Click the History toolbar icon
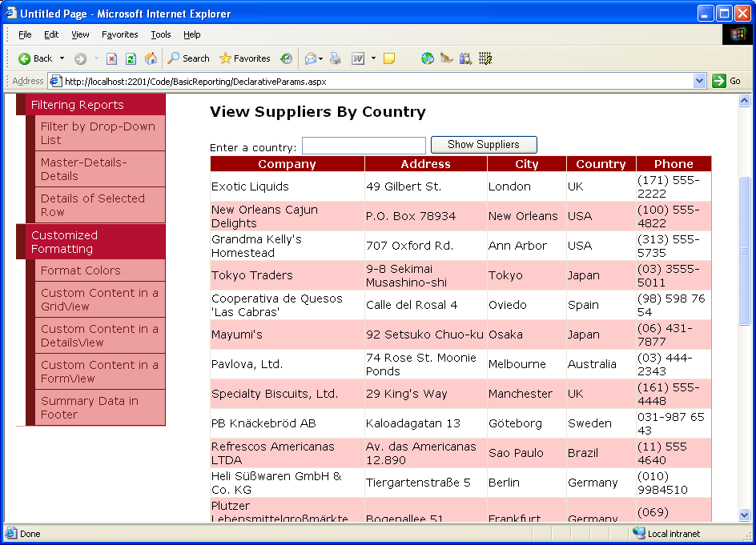This screenshot has width=756, height=545. click(287, 58)
